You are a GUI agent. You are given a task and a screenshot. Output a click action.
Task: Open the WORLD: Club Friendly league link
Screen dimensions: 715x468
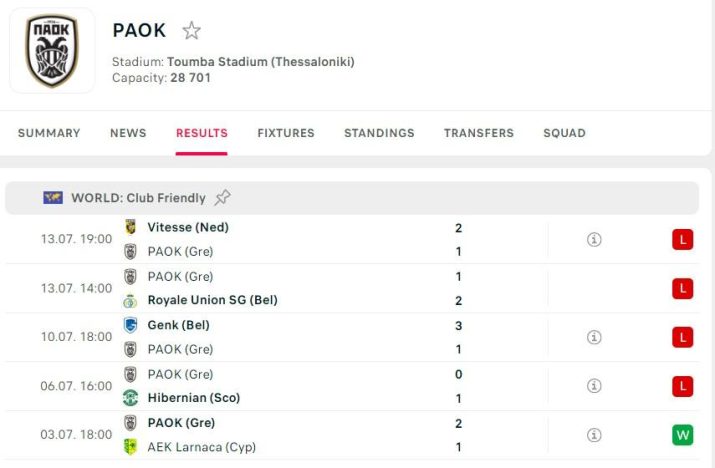[x=138, y=198]
